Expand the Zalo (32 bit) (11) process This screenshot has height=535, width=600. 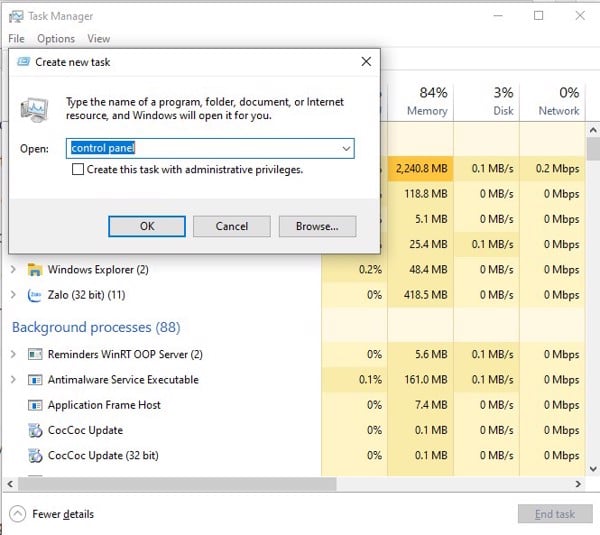click(13, 295)
